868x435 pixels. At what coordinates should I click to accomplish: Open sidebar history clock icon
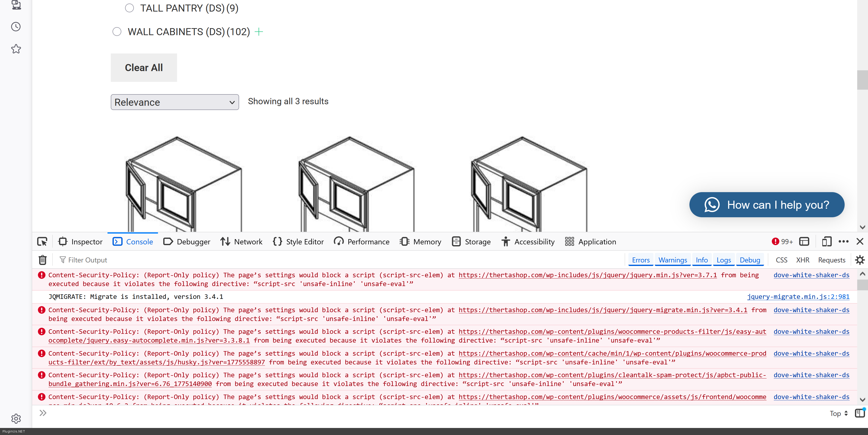16,27
